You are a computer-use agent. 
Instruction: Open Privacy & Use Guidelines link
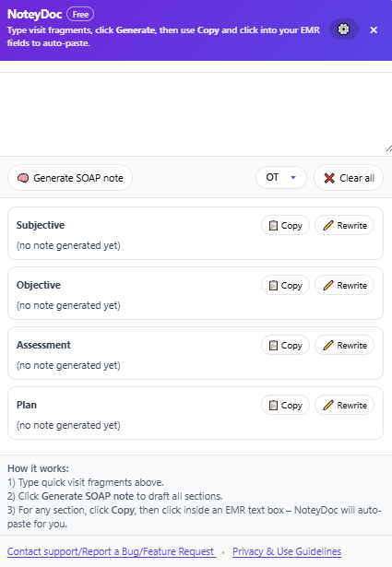287,551
